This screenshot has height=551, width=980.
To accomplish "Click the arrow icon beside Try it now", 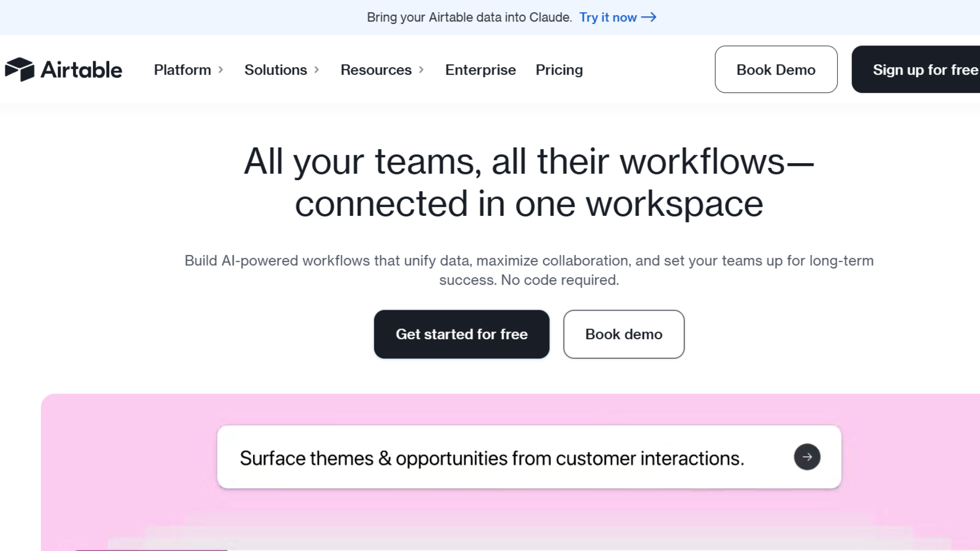I will 649,17.
